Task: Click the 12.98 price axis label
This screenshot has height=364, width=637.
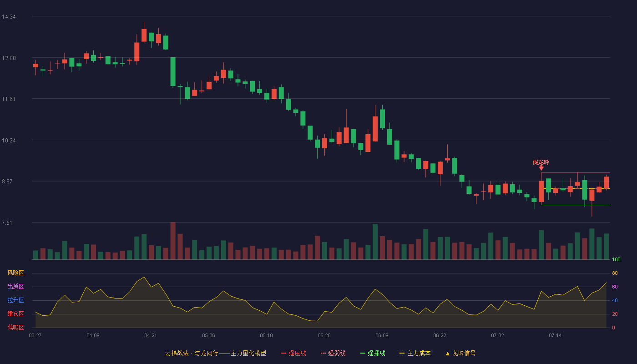Action: point(9,58)
